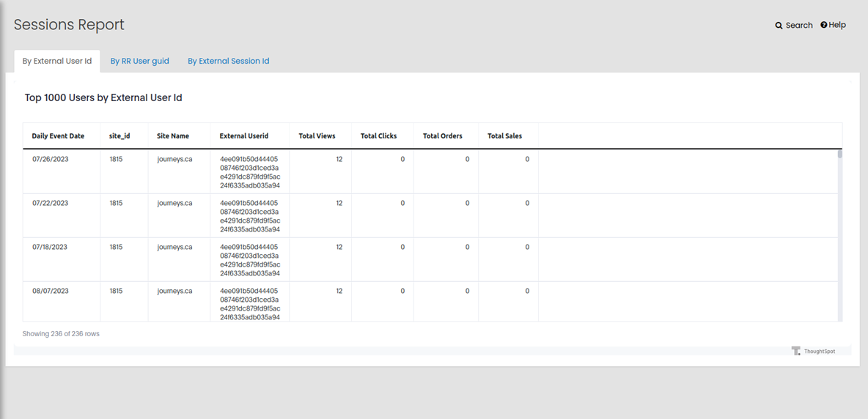The height and width of the screenshot is (419, 868).
Task: Sort by the Total Sales column header
Action: click(504, 136)
